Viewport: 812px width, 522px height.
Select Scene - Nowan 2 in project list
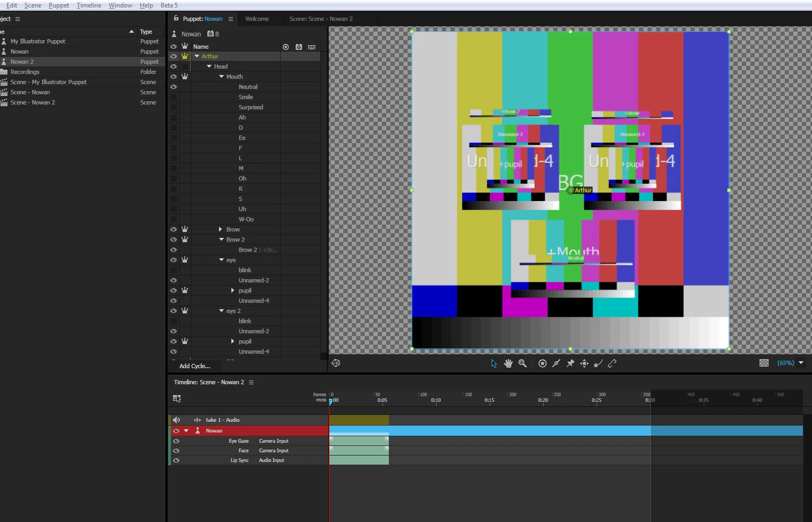click(x=33, y=102)
